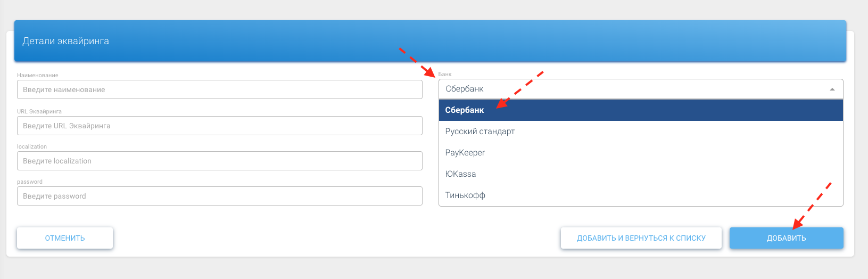The height and width of the screenshot is (279, 868).
Task: Click into the localization input box
Action: (219, 161)
